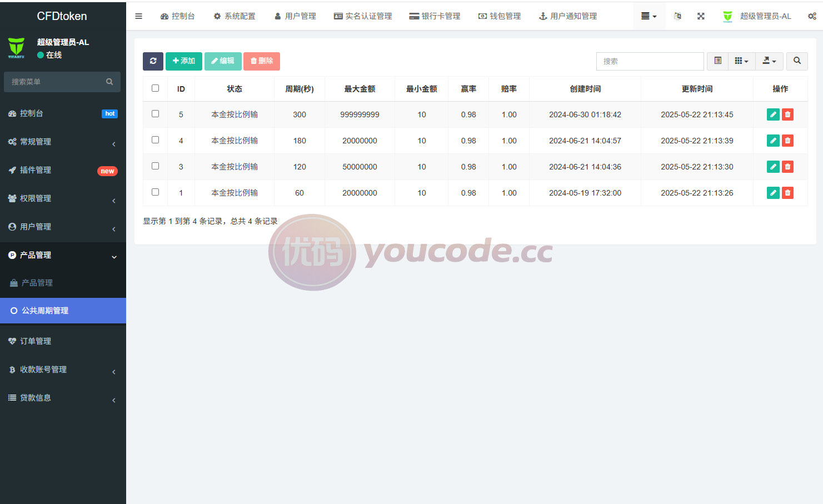The height and width of the screenshot is (504, 823).
Task: Open the 钱包管理 top tab
Action: coord(500,16)
